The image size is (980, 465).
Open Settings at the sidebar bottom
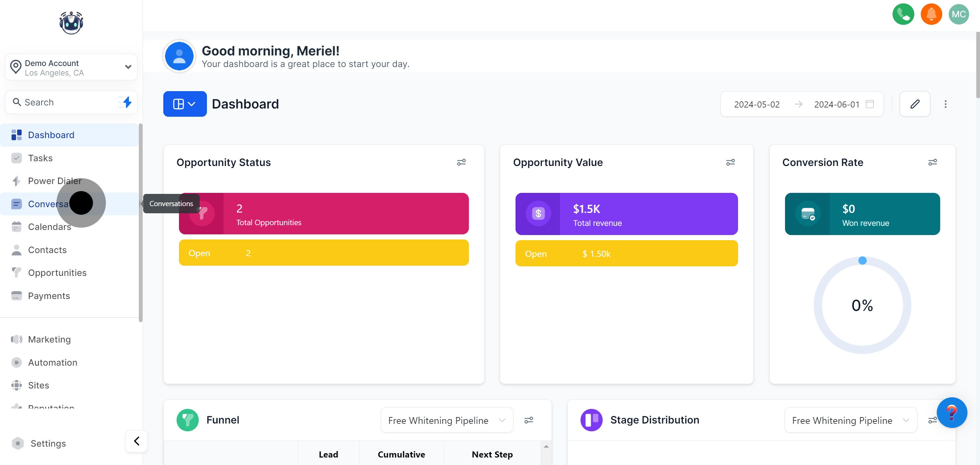(48, 443)
